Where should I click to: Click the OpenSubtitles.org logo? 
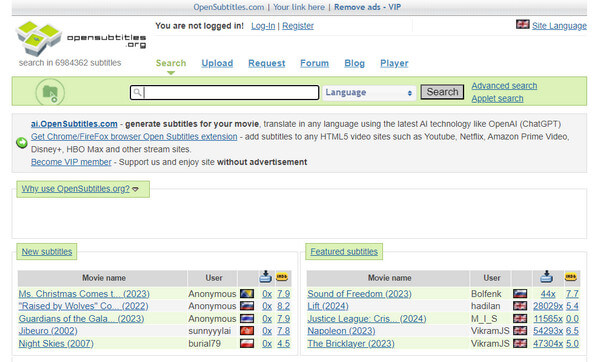(x=81, y=39)
